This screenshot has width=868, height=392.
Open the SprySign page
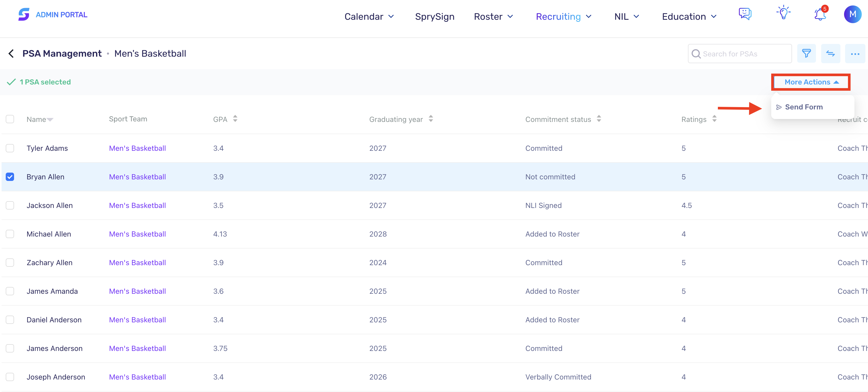point(435,16)
